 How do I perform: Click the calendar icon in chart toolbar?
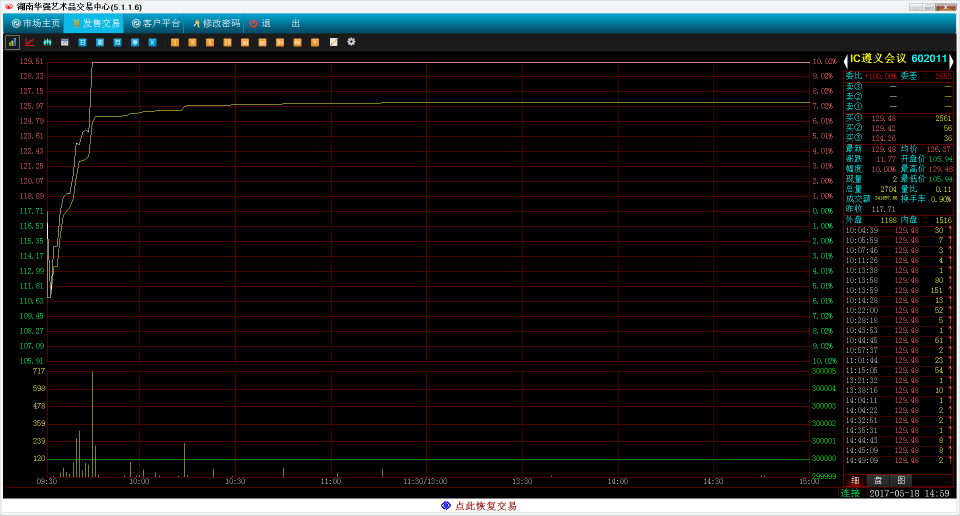coord(65,42)
